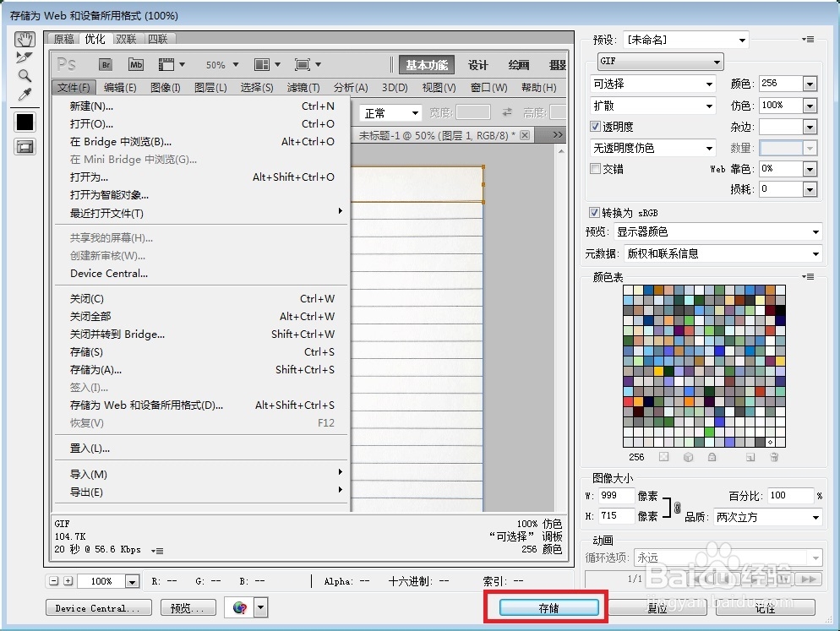Screen dimensions: 840x631
Task: Switch to the 双联 tab
Action: tap(127, 39)
